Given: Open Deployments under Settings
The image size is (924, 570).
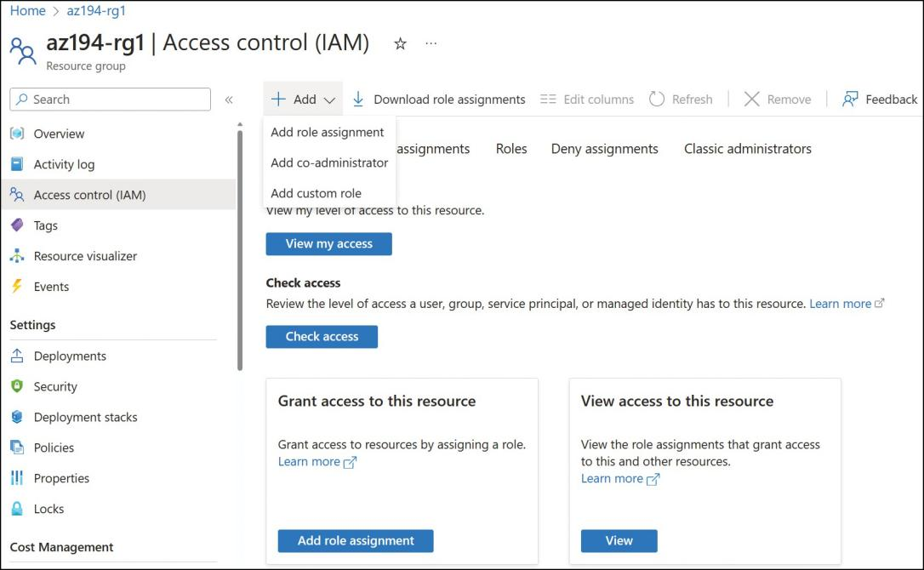Looking at the screenshot, I should [x=70, y=356].
